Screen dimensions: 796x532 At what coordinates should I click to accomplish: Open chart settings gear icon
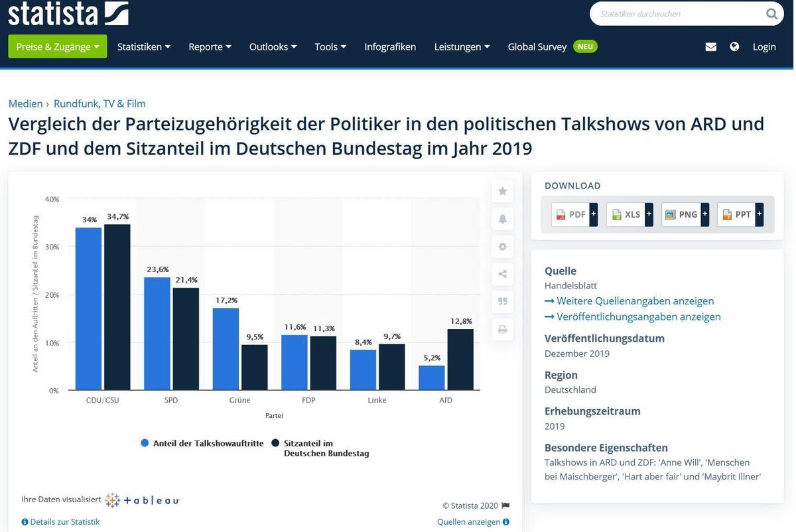click(502, 247)
